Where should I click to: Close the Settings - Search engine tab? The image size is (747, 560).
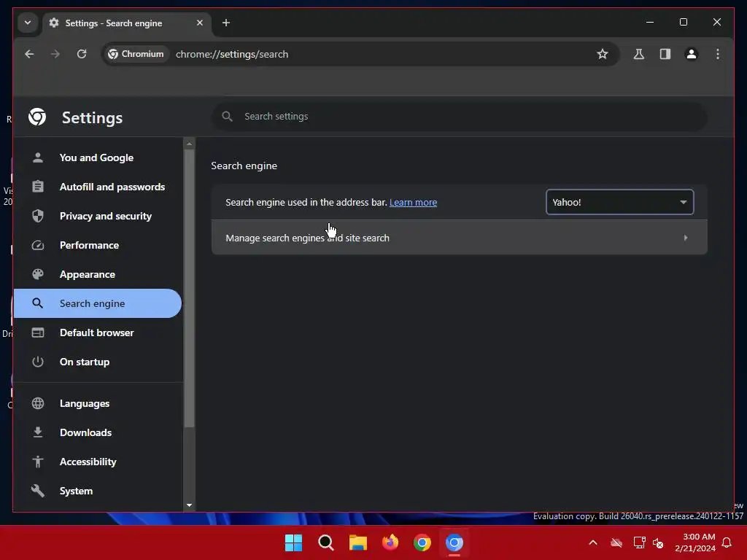pos(200,23)
